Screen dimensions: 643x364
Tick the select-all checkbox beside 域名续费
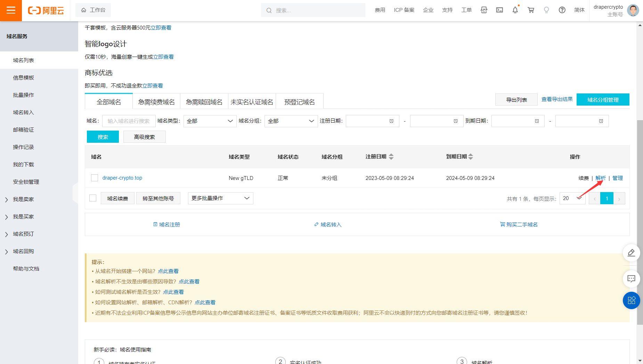(93, 198)
